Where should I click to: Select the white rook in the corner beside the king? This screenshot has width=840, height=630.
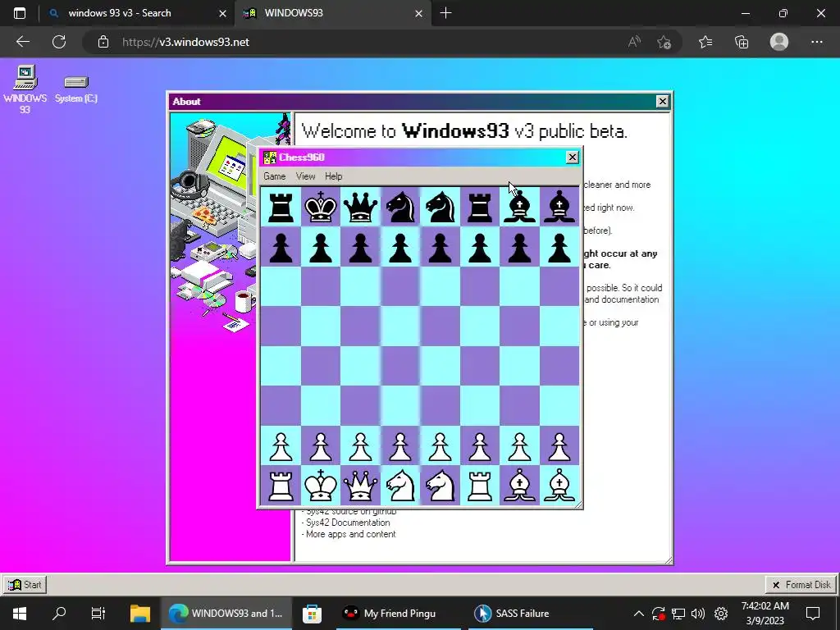281,486
